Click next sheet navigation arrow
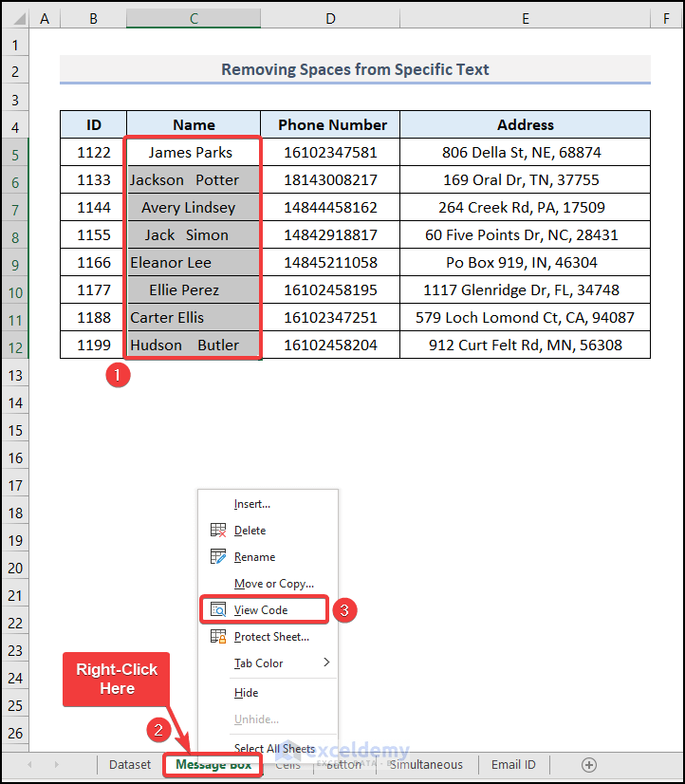Image resolution: width=685 pixels, height=784 pixels. (57, 764)
